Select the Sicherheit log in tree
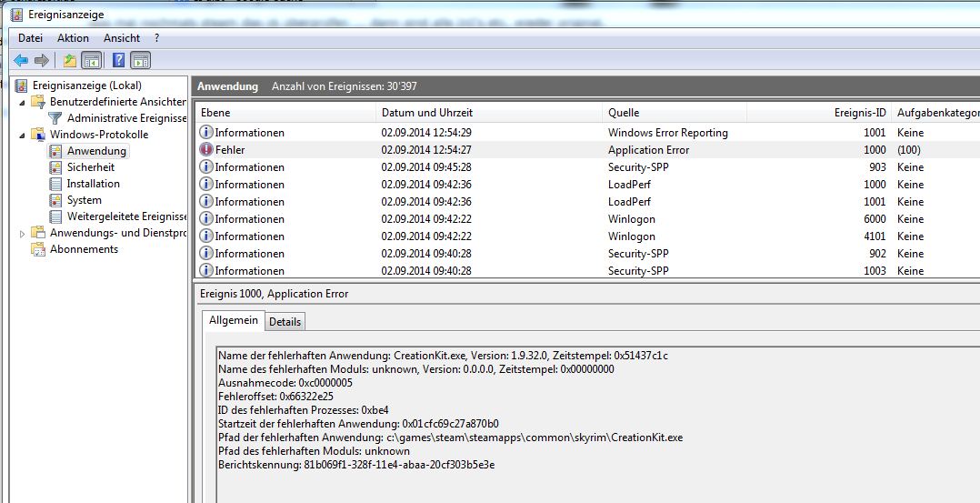Viewport: 980px width, 503px height. point(90,167)
